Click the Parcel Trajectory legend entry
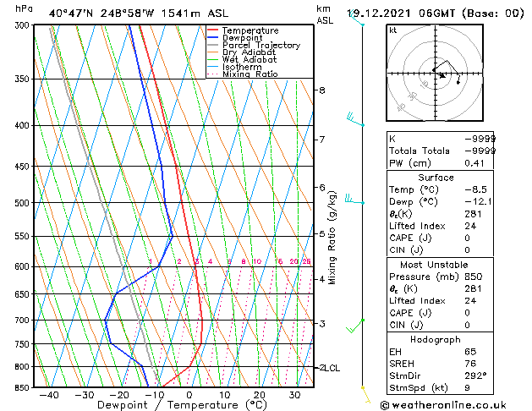 [254, 45]
